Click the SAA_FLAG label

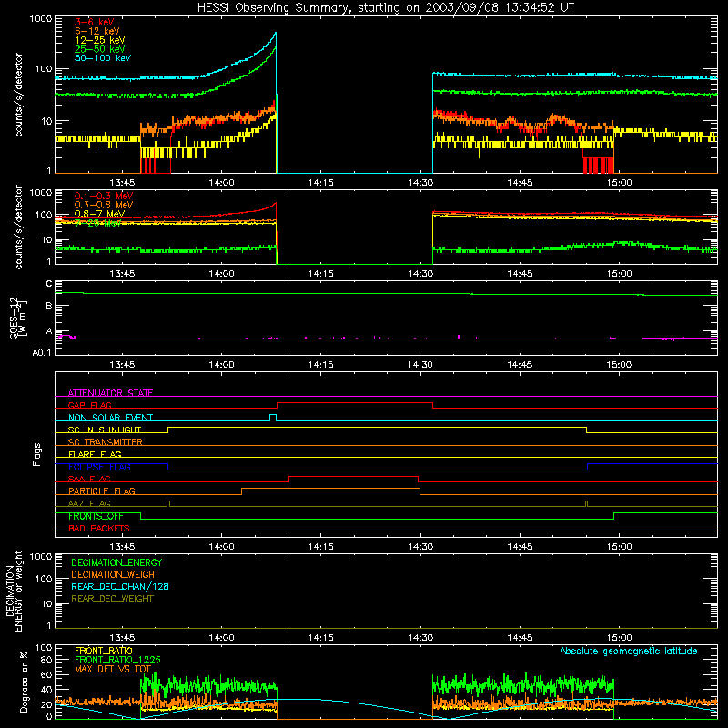click(89, 479)
